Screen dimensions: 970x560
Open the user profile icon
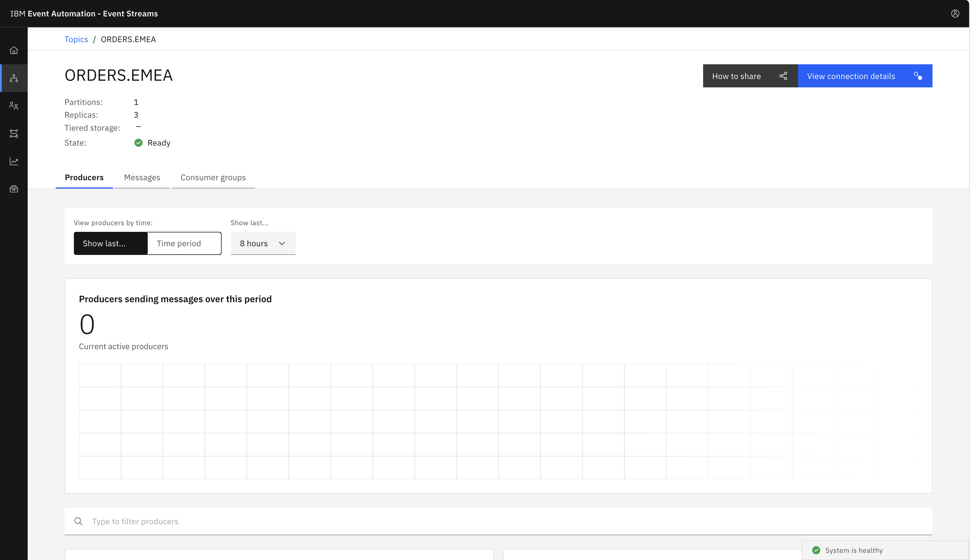click(x=955, y=14)
